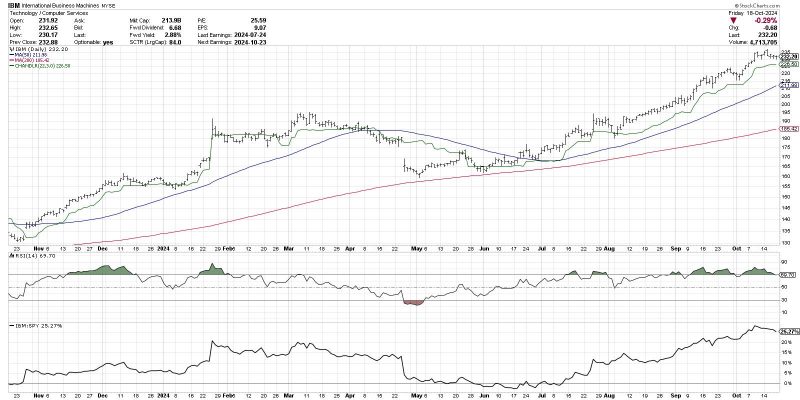
Task: Click the MA(200) red legend line marker
Action: tap(11, 60)
